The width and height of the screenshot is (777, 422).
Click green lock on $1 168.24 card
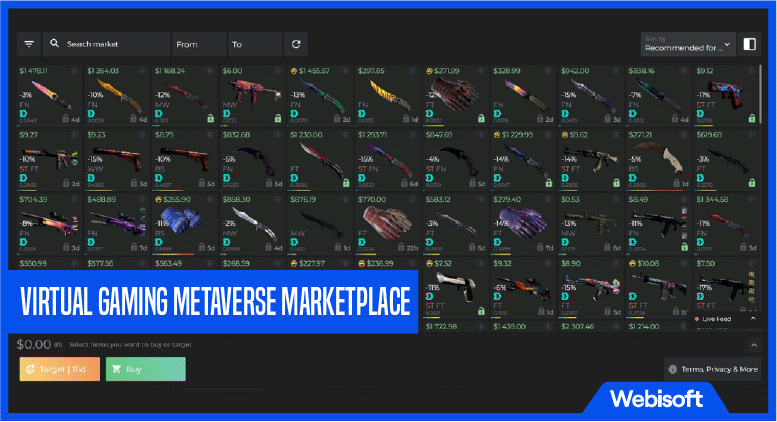(211, 118)
